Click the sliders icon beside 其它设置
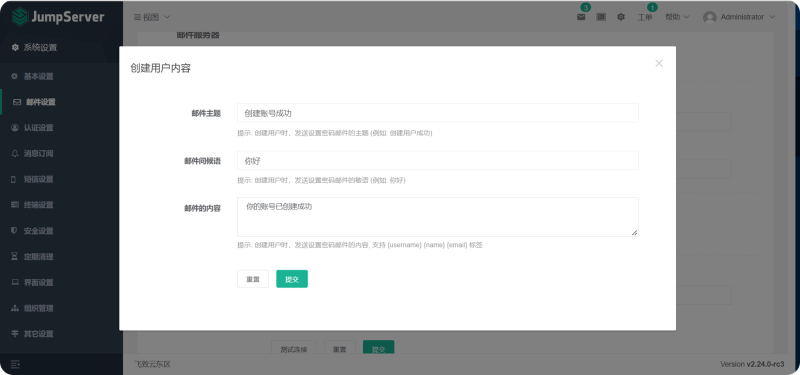800x375 pixels. coord(14,334)
